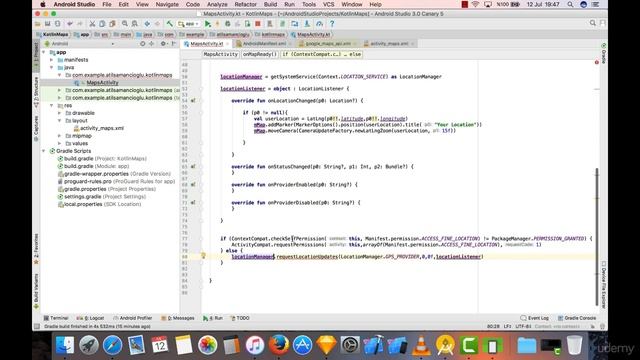Viewport: 640px width, 360px height.
Task: Toggle the Build Variants tool window tab
Action: 36,291
